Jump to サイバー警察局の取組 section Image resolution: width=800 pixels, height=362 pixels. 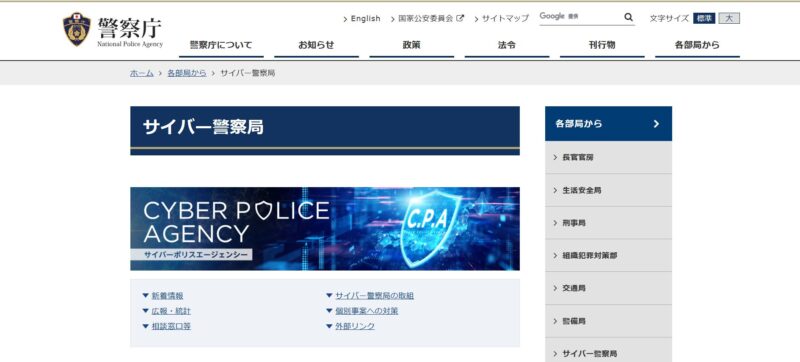point(374,296)
